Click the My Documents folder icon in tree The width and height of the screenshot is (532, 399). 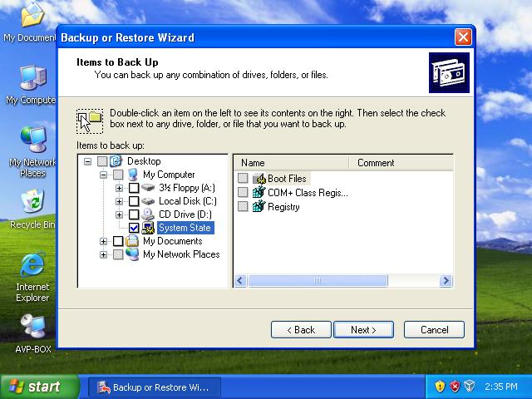tap(132, 241)
